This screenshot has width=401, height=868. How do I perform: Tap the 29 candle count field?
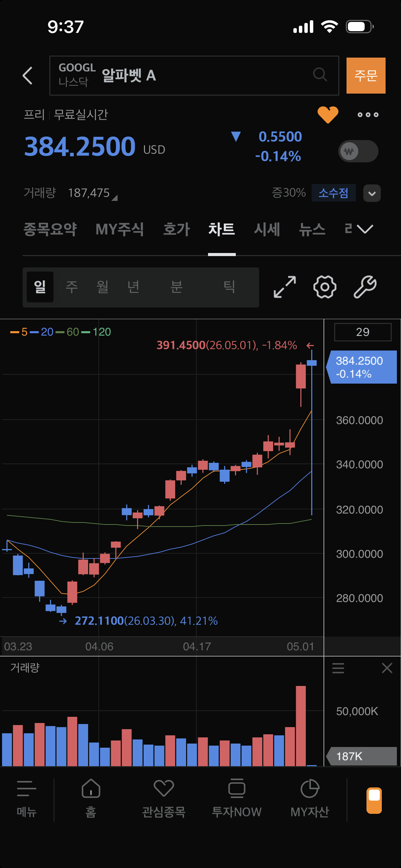tap(363, 332)
